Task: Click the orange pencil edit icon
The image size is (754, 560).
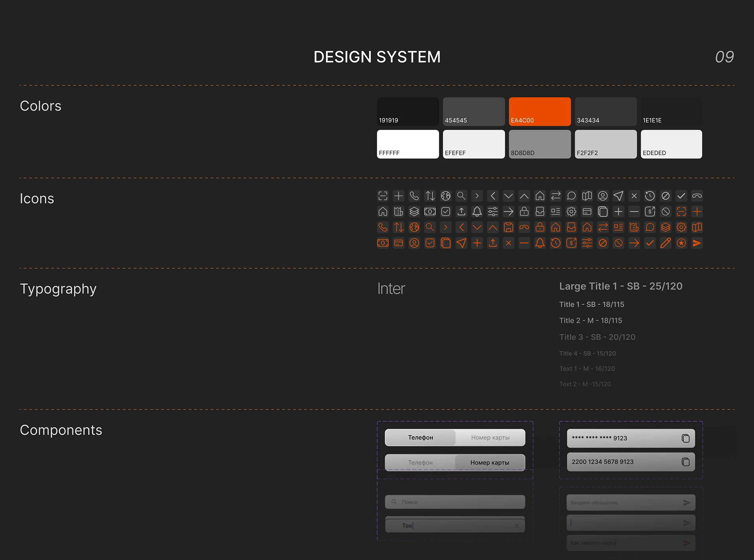Action: pos(665,243)
